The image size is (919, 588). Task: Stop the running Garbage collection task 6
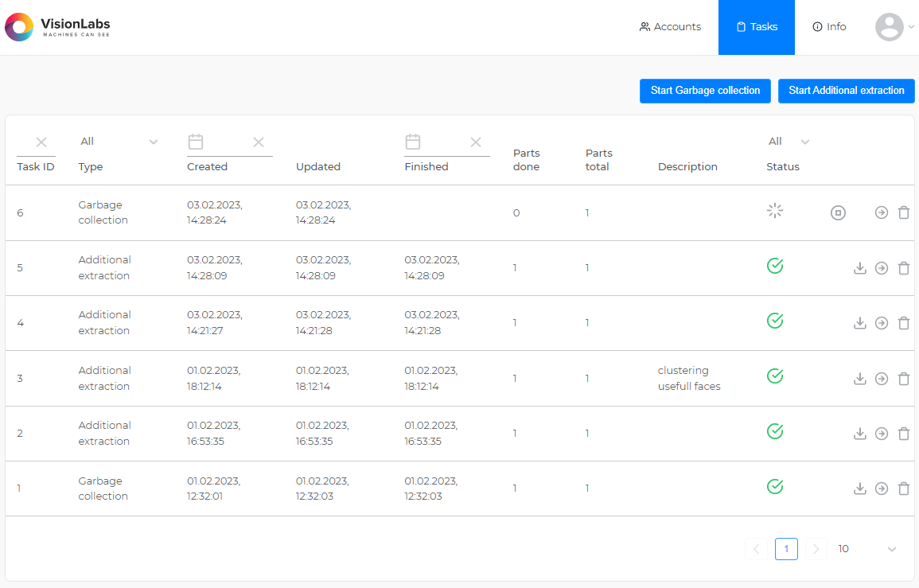point(838,212)
